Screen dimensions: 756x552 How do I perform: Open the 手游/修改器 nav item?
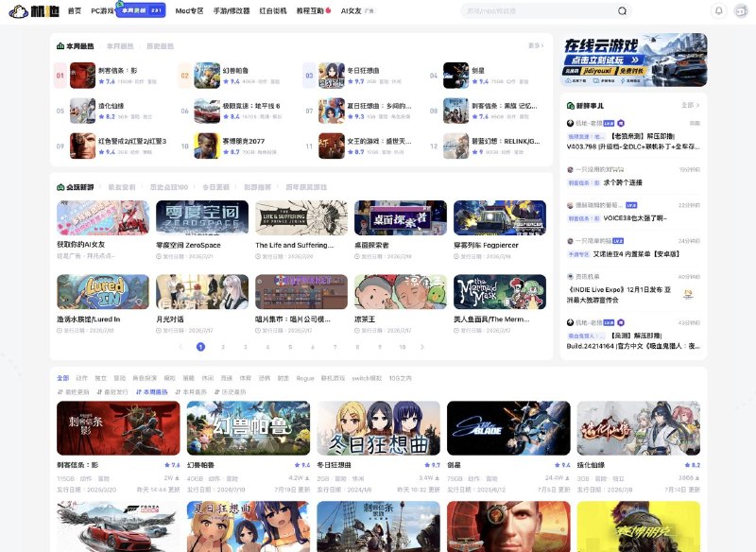(x=232, y=10)
